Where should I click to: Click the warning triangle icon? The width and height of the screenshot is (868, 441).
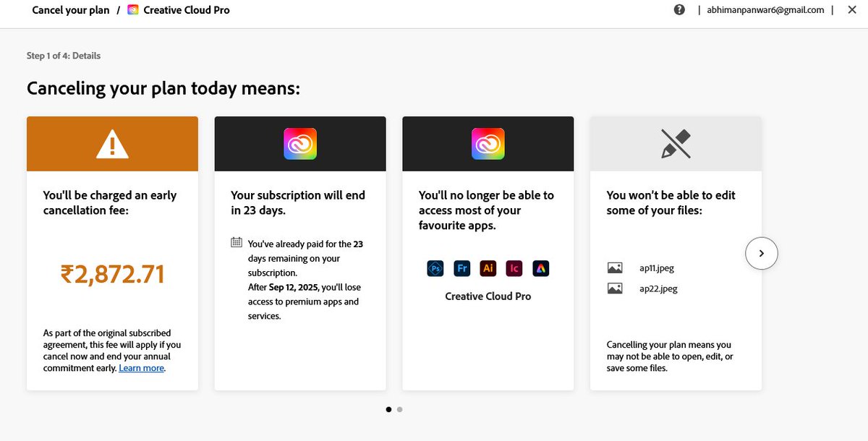(112, 144)
